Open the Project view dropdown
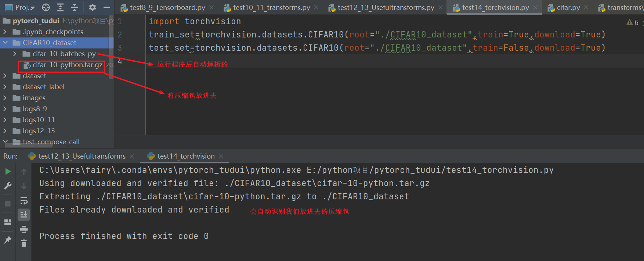Image resolution: width=644 pixels, height=261 pixels. click(25, 7)
